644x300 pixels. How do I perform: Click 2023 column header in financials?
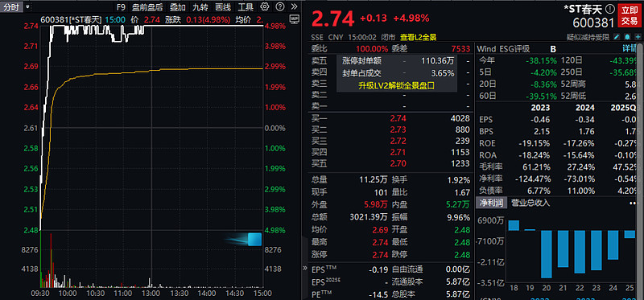540,109
